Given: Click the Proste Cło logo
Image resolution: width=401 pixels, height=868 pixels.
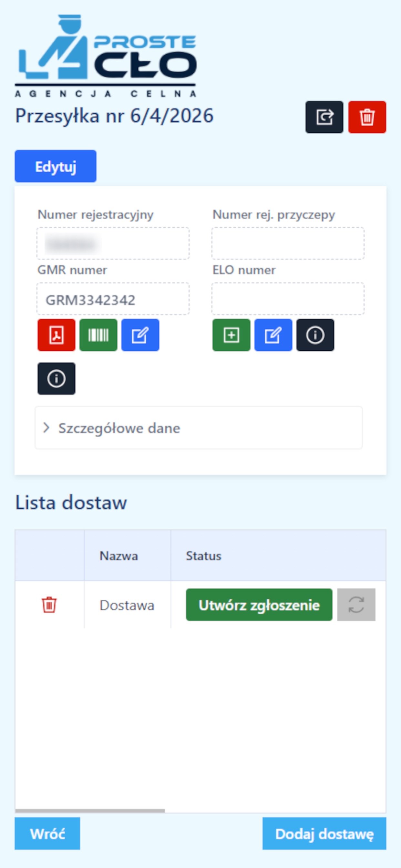Looking at the screenshot, I should 106,56.
